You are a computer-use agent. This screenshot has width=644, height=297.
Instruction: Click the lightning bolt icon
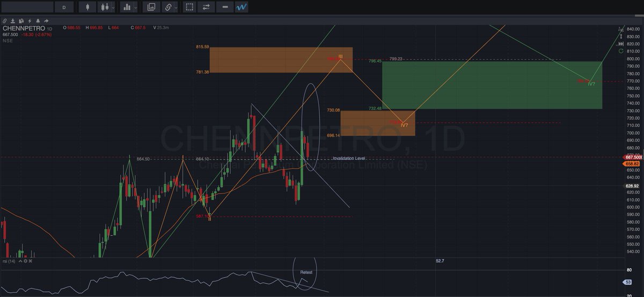[28, 21]
